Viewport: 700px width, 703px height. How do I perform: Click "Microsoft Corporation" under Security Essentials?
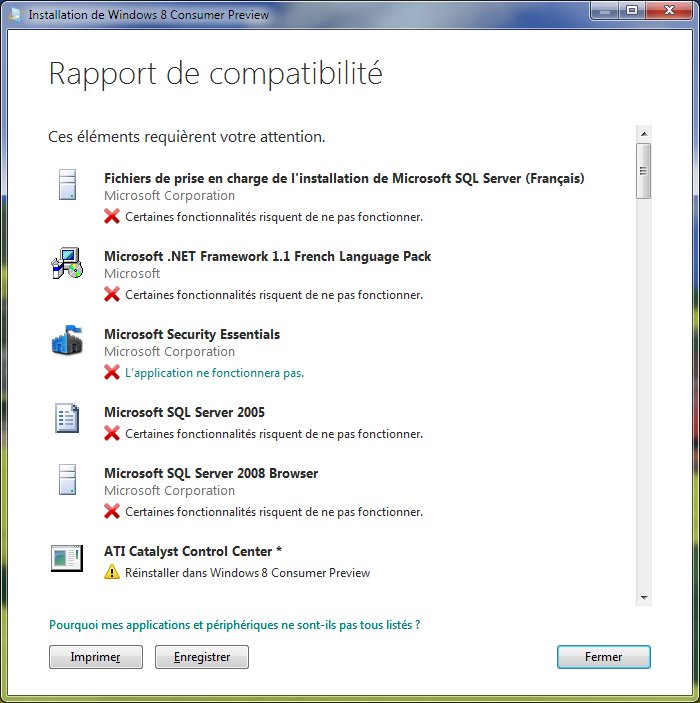[170, 352]
